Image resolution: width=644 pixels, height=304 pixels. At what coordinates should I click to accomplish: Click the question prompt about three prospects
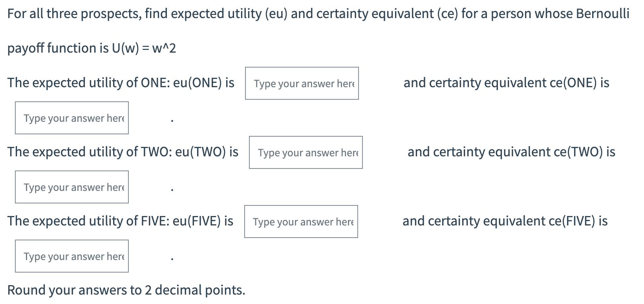tap(275, 13)
